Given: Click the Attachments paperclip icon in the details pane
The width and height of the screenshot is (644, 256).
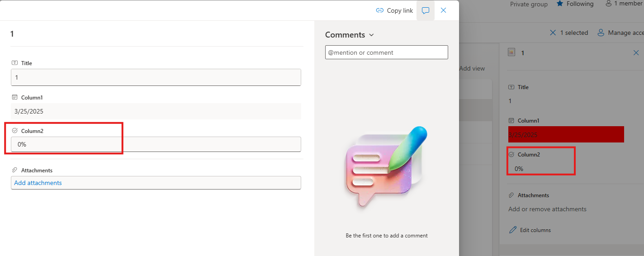Looking at the screenshot, I should pos(511,195).
